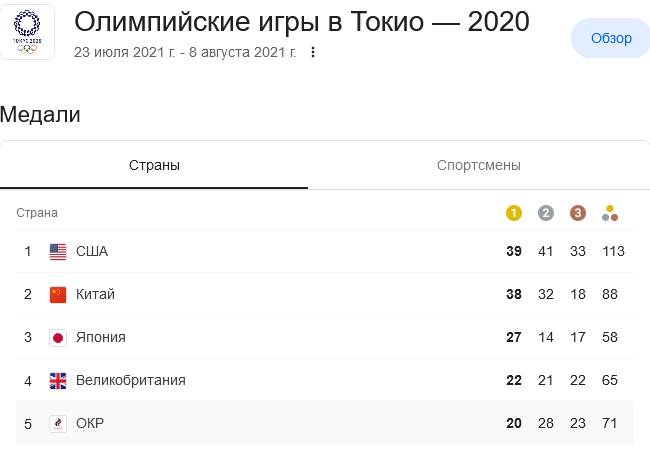Open the three-dot more options menu

(313, 52)
